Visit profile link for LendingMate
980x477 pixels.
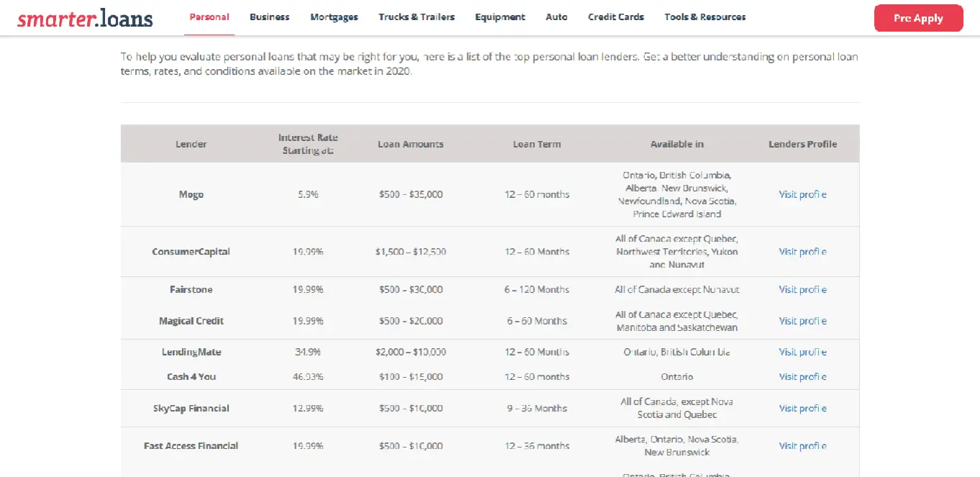coord(802,352)
